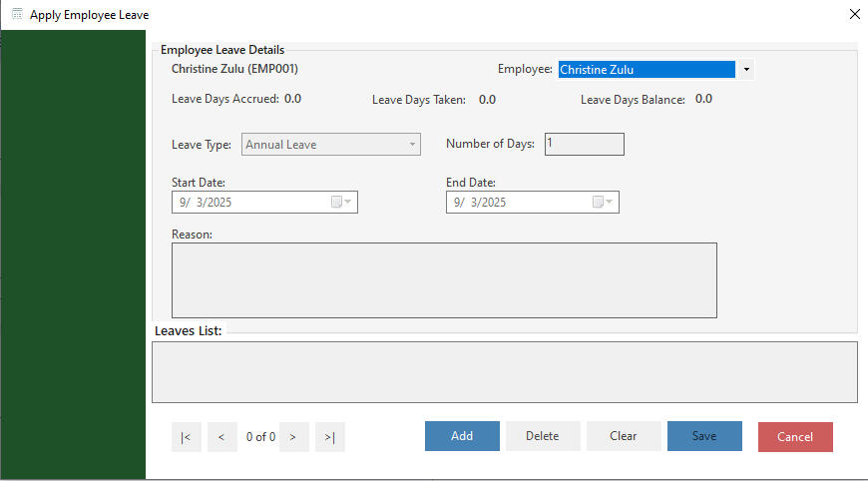868x481 pixels.
Task: Expand the Employee dropdown list
Action: pyautogui.click(x=747, y=70)
